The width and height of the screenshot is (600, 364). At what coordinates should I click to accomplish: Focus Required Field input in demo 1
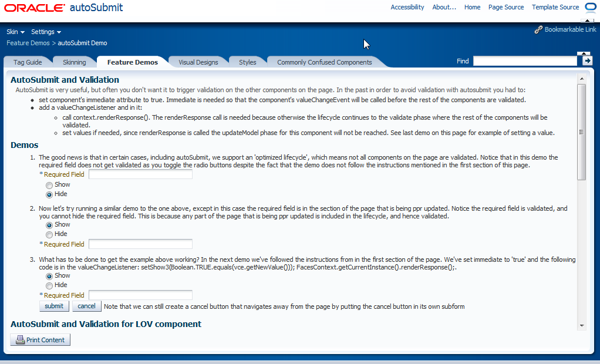pyautogui.click(x=140, y=174)
